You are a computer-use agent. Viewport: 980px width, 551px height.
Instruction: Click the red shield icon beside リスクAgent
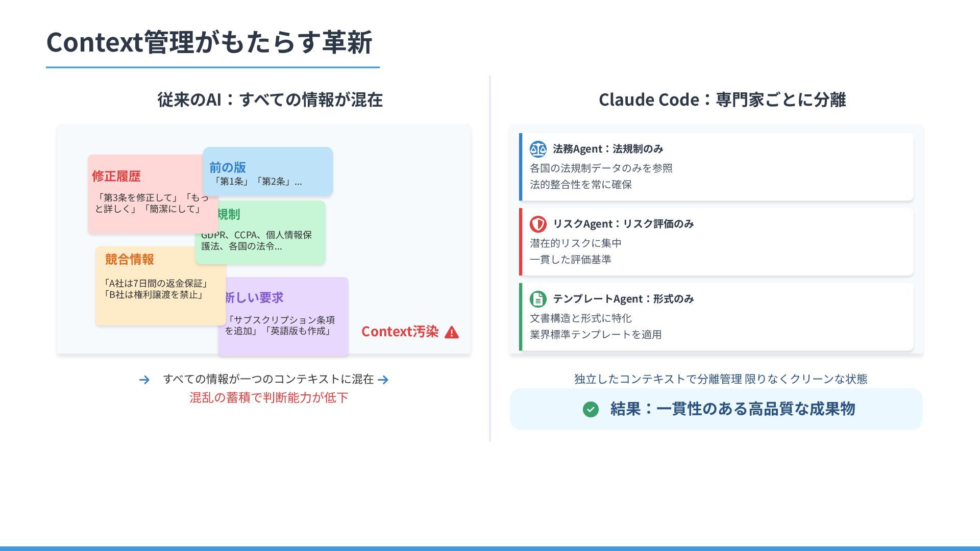click(x=538, y=224)
